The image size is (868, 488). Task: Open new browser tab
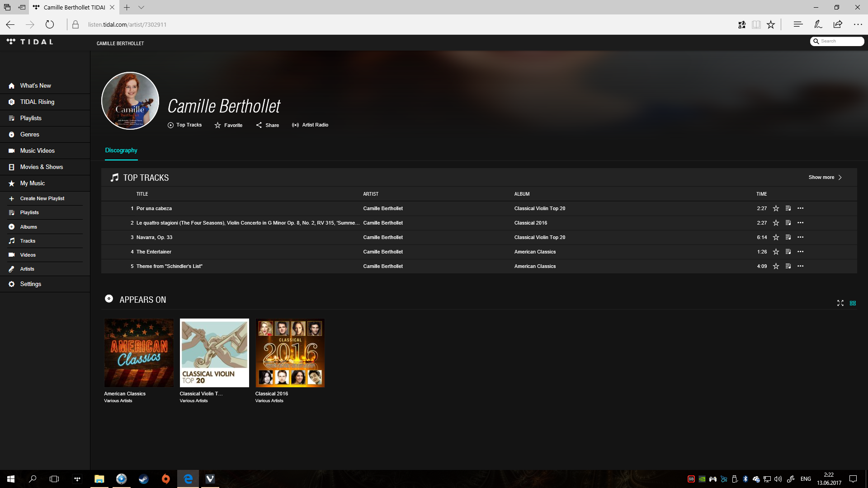[127, 7]
